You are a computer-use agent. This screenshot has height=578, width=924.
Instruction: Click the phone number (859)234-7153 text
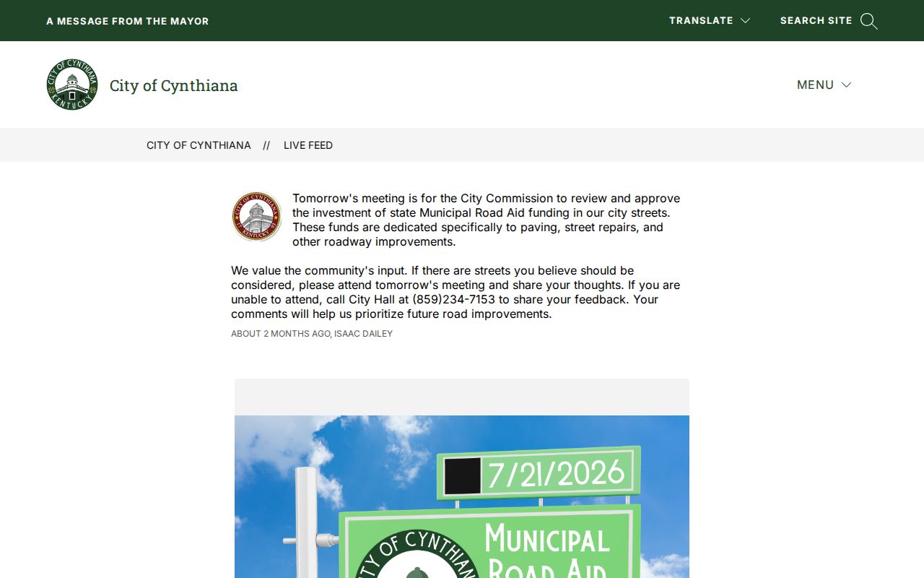tap(454, 299)
